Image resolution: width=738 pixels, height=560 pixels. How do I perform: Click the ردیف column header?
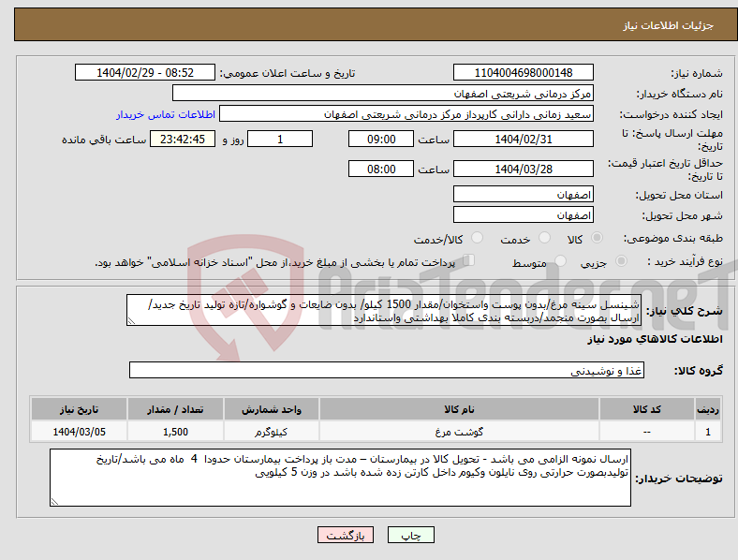[707, 409]
